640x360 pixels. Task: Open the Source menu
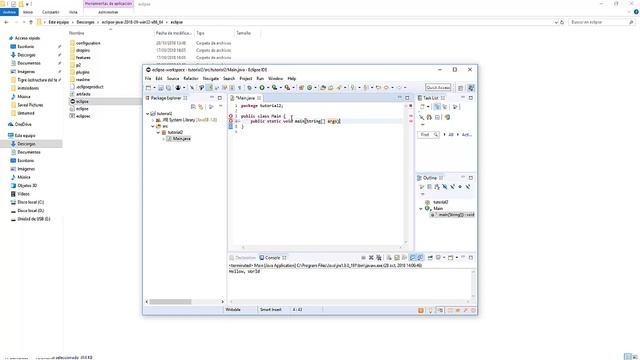tap(173, 78)
